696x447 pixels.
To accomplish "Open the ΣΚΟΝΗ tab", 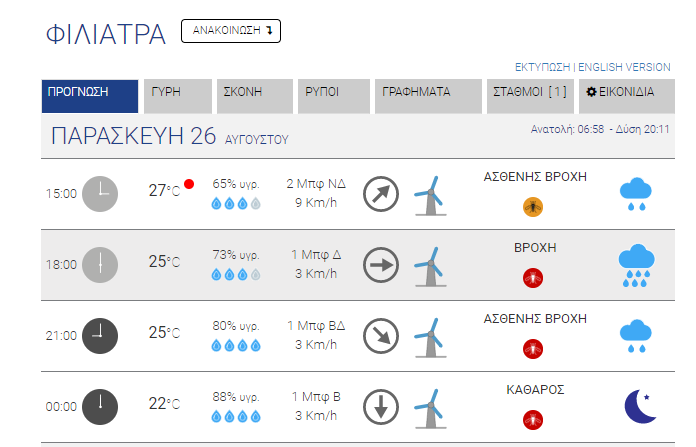I will [255, 96].
